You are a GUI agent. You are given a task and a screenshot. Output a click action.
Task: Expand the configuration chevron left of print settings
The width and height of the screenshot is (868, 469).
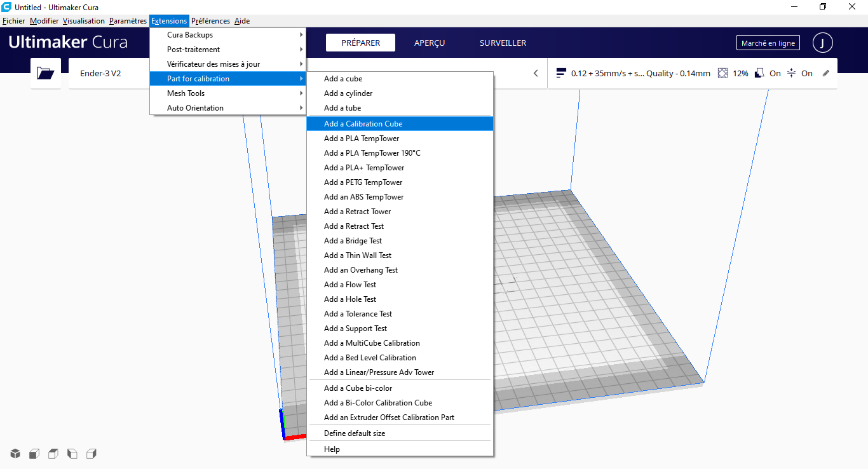(536, 73)
